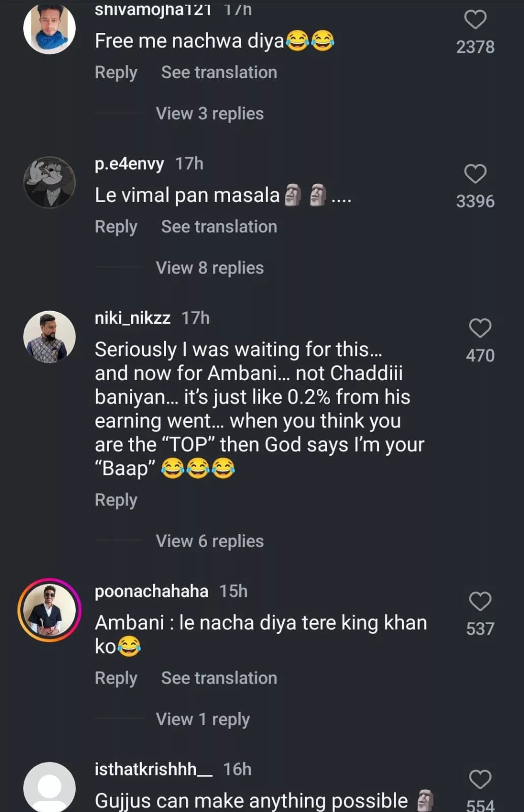
Task: Expand View 8 replies
Action: point(210,268)
